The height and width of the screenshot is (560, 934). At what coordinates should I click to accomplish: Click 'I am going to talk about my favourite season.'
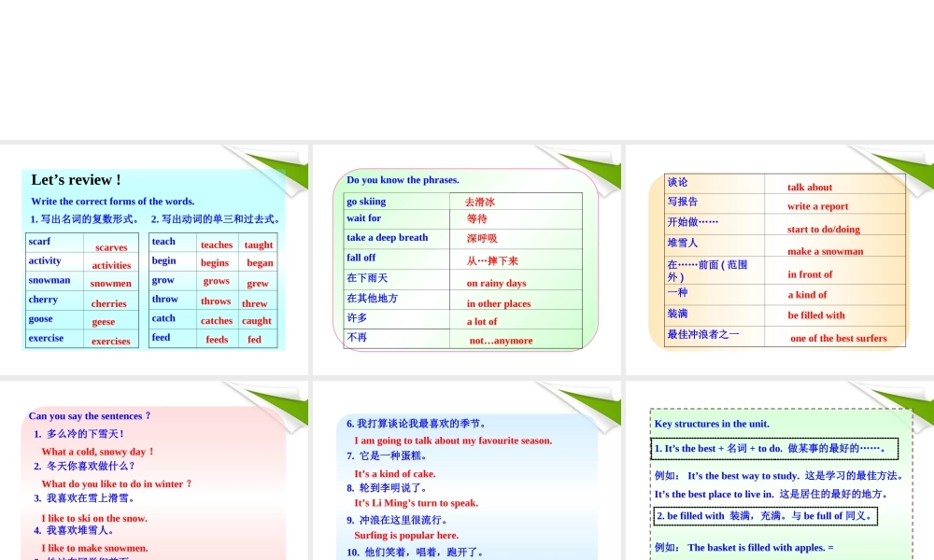(x=453, y=441)
